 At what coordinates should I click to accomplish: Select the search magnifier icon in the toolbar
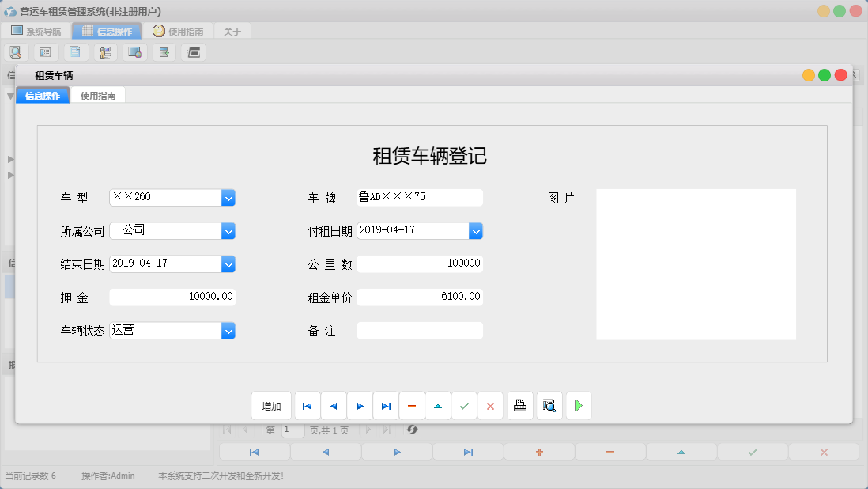pyautogui.click(x=16, y=51)
